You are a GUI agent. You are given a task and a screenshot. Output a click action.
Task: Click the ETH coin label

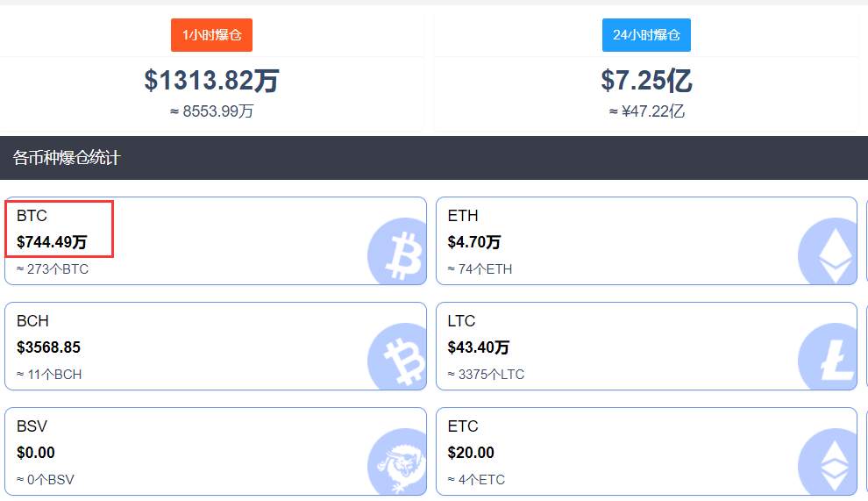463,216
